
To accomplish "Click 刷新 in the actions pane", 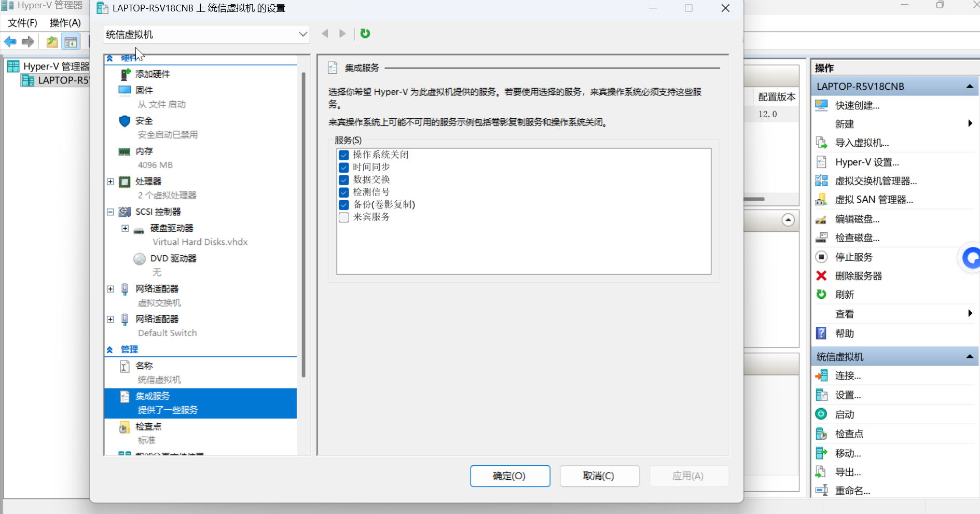I will click(x=845, y=295).
